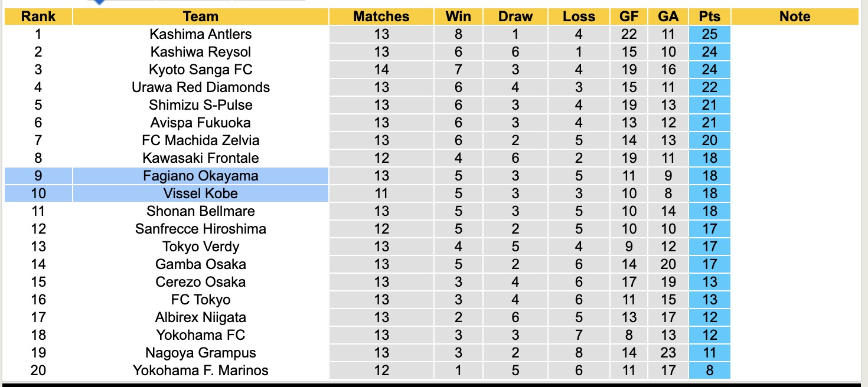
Task: Click Sanfrecce Hiroshima in the standings
Action: 201,229
